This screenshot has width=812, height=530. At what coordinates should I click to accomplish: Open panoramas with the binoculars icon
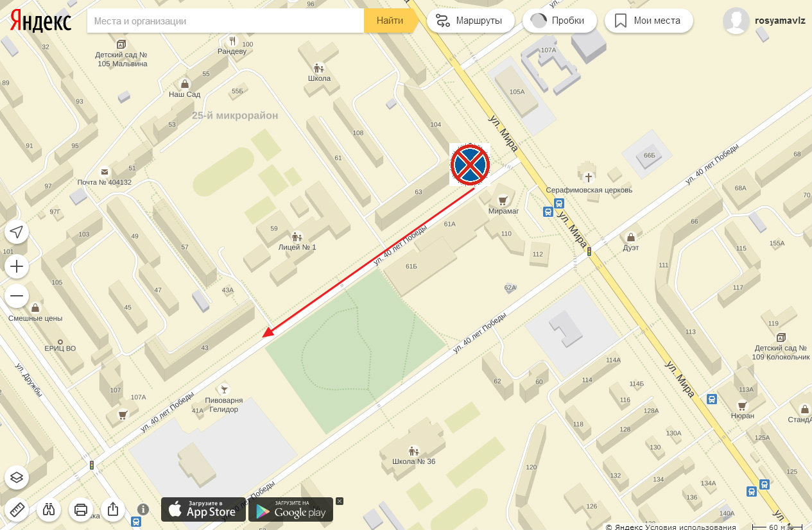coord(49,509)
